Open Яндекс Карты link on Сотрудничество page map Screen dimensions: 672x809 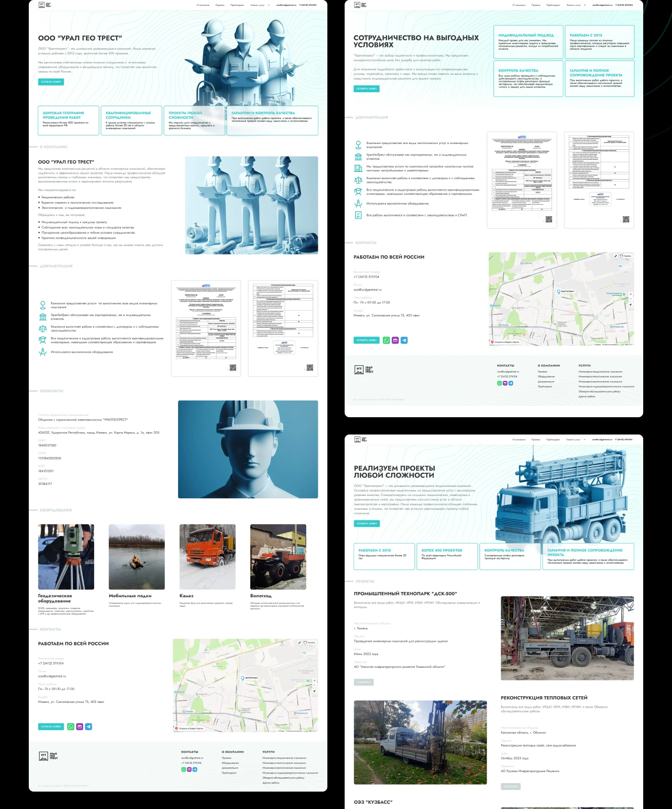(505, 342)
